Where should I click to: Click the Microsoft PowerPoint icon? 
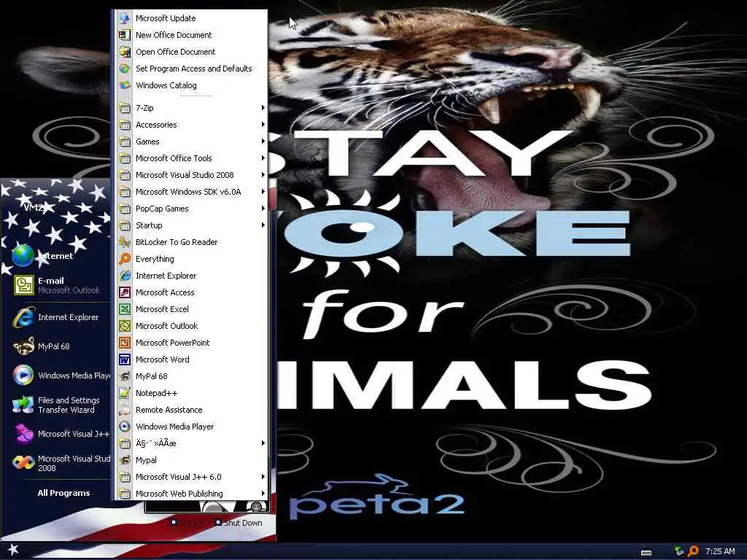[124, 343]
